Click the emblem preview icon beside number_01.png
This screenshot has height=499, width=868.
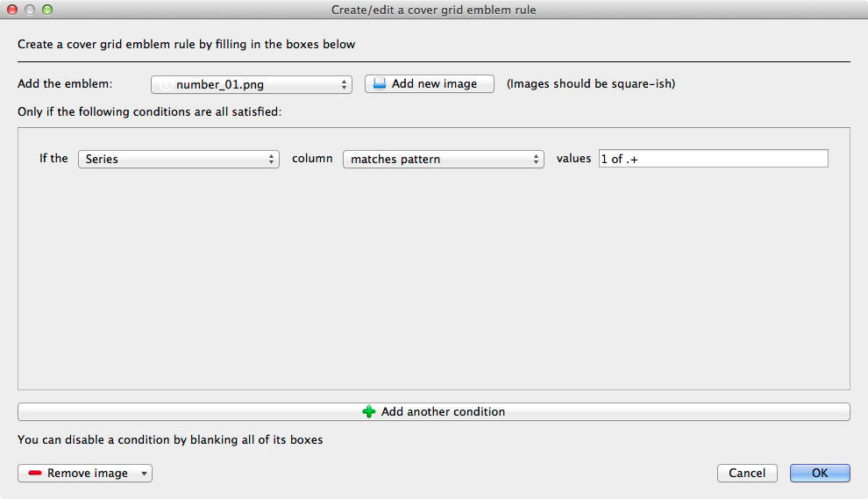click(165, 85)
